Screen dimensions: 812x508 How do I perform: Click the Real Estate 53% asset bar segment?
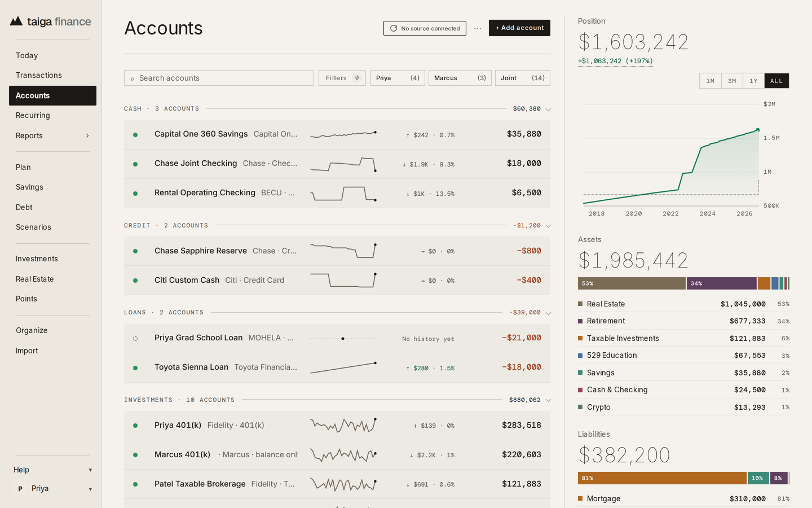pos(632,283)
